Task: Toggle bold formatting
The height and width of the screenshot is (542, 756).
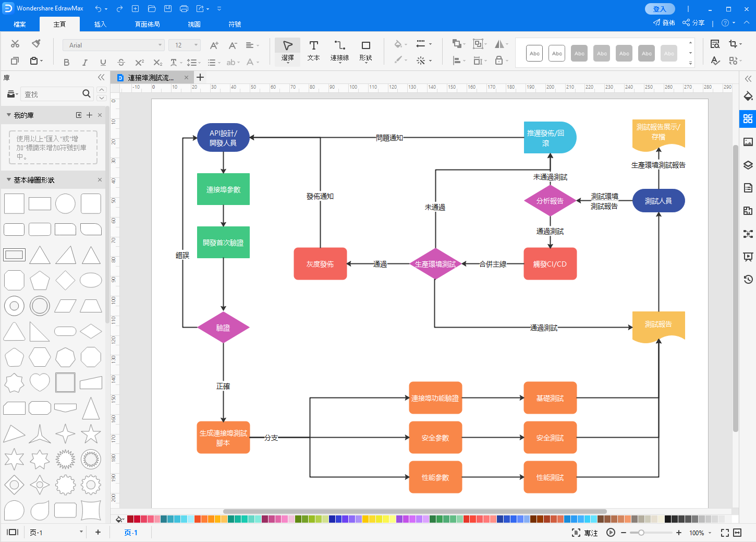Action: [66, 62]
